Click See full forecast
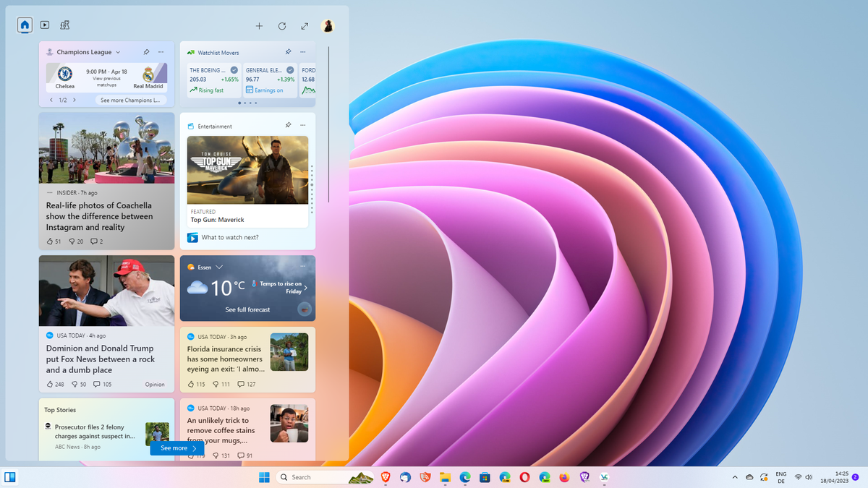 (247, 309)
